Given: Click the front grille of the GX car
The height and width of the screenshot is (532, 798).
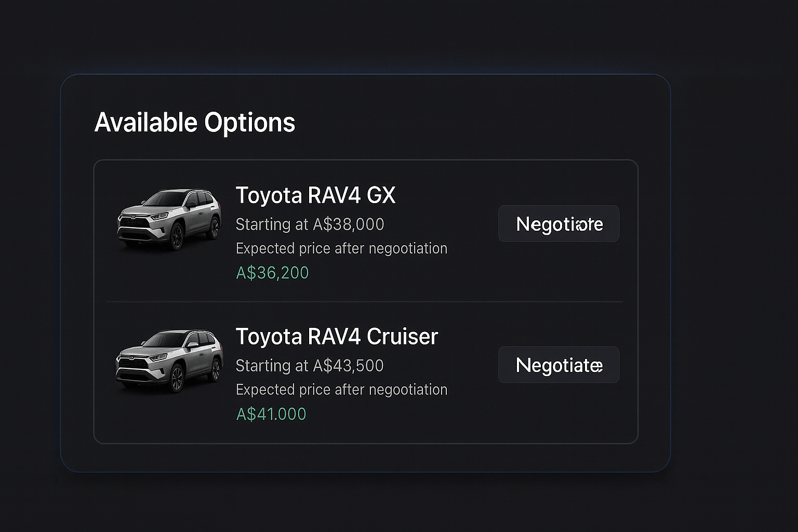Looking at the screenshot, I should coord(134,223).
